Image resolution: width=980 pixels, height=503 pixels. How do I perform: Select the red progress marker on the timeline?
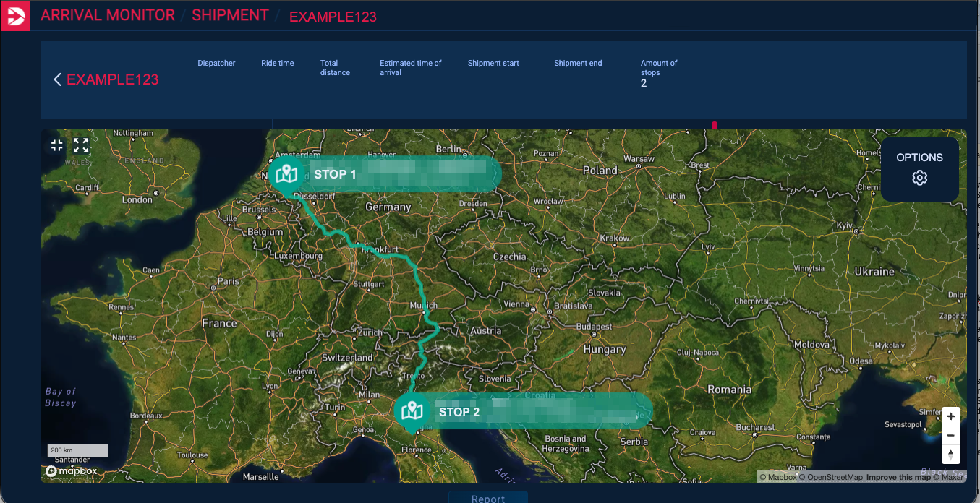pos(714,124)
